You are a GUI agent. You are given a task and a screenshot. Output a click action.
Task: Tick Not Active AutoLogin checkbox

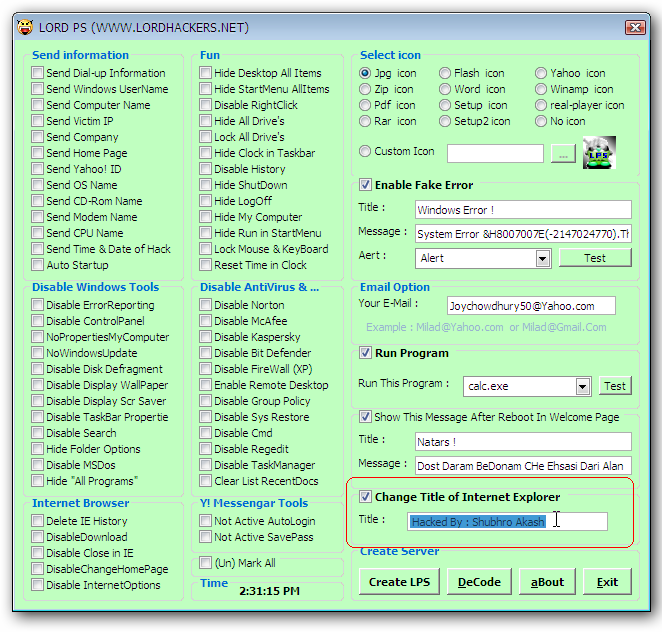[205, 521]
